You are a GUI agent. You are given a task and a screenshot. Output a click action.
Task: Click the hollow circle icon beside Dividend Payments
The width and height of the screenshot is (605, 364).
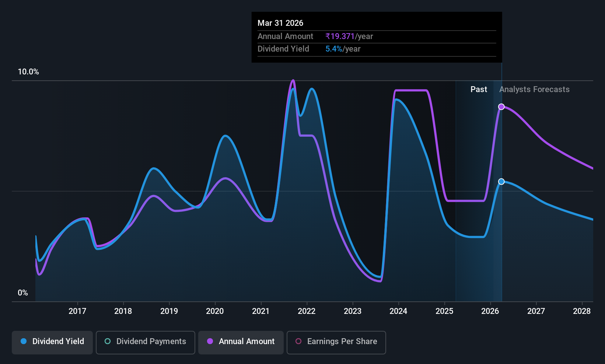pos(108,342)
